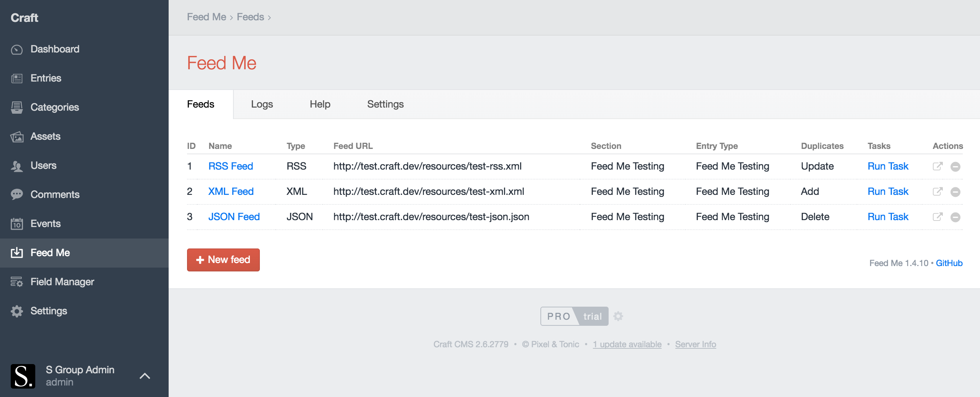
Task: Click the Events calendar icon
Action: [17, 224]
